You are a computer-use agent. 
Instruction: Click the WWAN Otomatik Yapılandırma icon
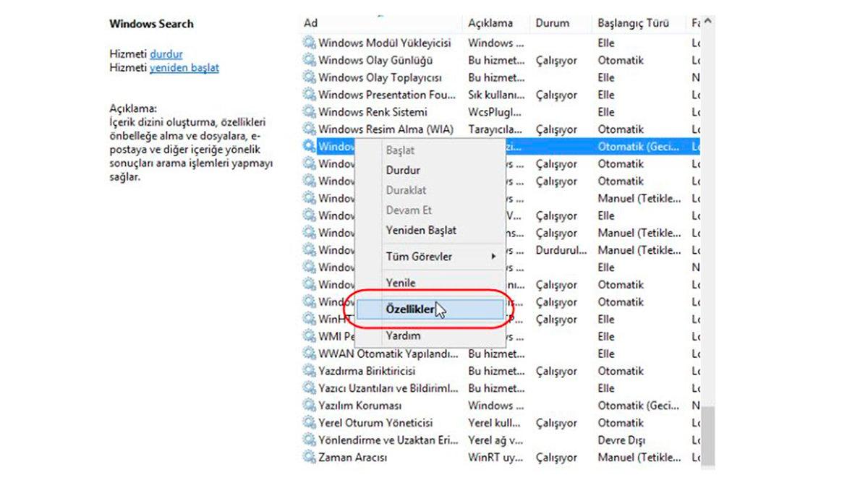(310, 354)
